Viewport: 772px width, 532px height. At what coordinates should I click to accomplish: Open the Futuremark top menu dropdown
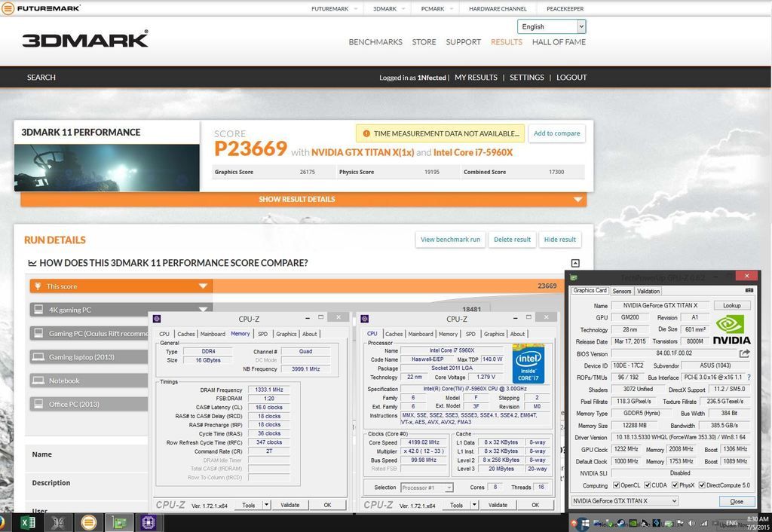[x=334, y=9]
